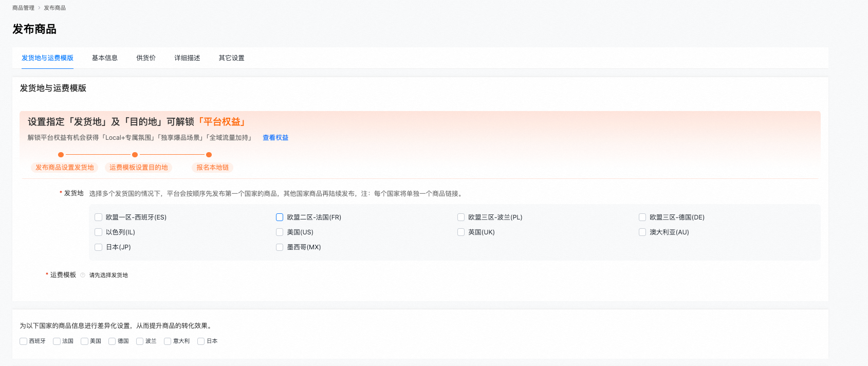Image resolution: width=868 pixels, height=366 pixels.
Task: Toggle 意大利 differentiated settings checkbox
Action: click(168, 341)
